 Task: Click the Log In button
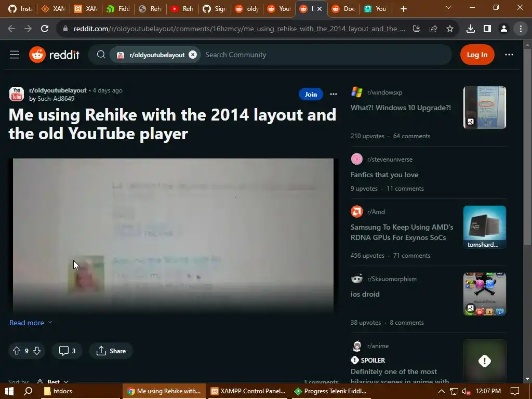[477, 55]
